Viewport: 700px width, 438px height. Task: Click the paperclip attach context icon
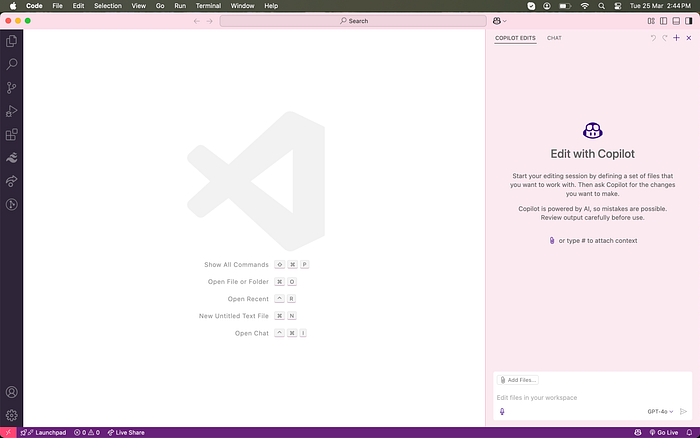point(552,241)
